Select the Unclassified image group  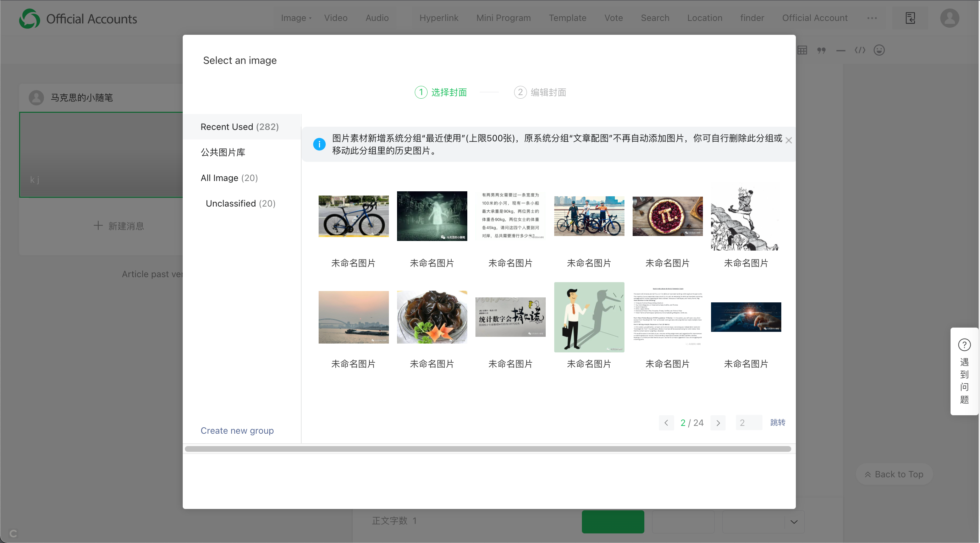pyautogui.click(x=241, y=204)
